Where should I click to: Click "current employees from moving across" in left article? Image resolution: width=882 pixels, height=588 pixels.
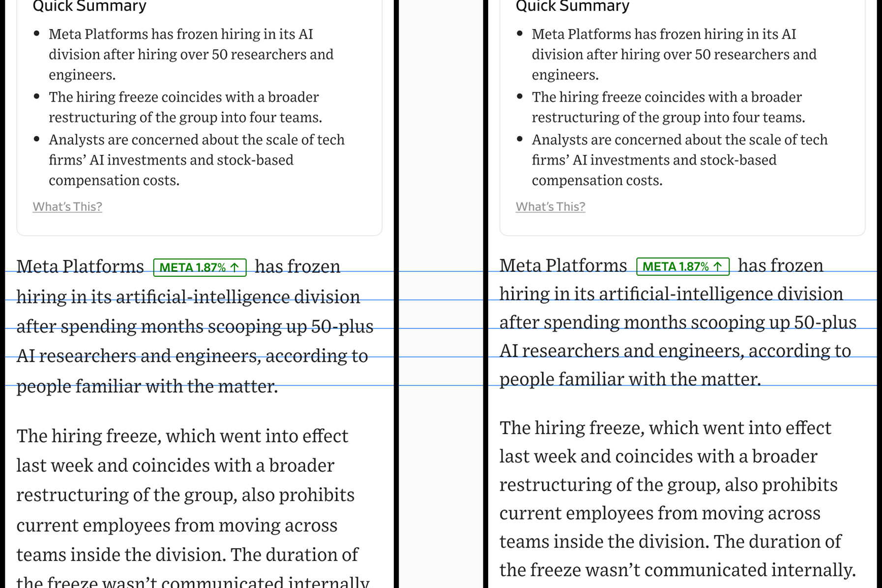pos(177,526)
